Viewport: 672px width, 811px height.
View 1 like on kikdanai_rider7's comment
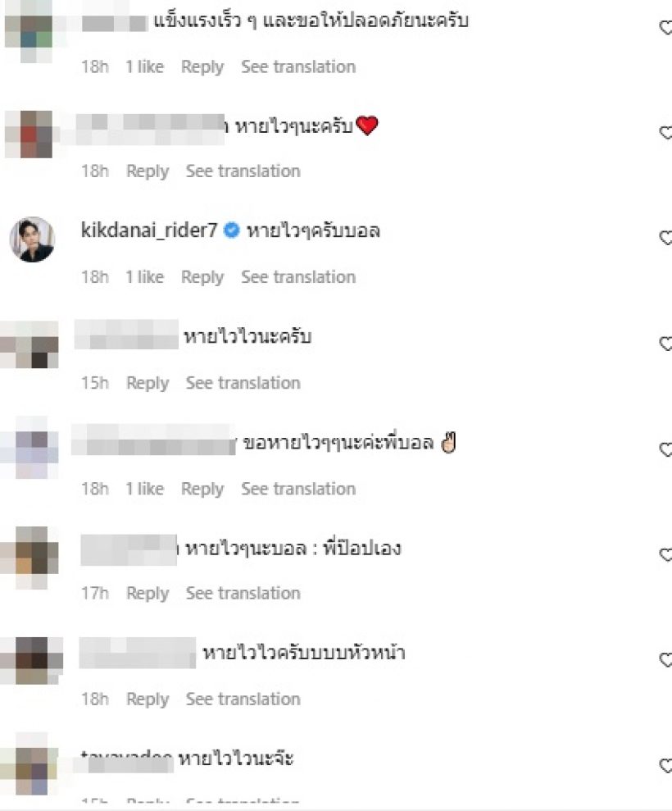[145, 277]
